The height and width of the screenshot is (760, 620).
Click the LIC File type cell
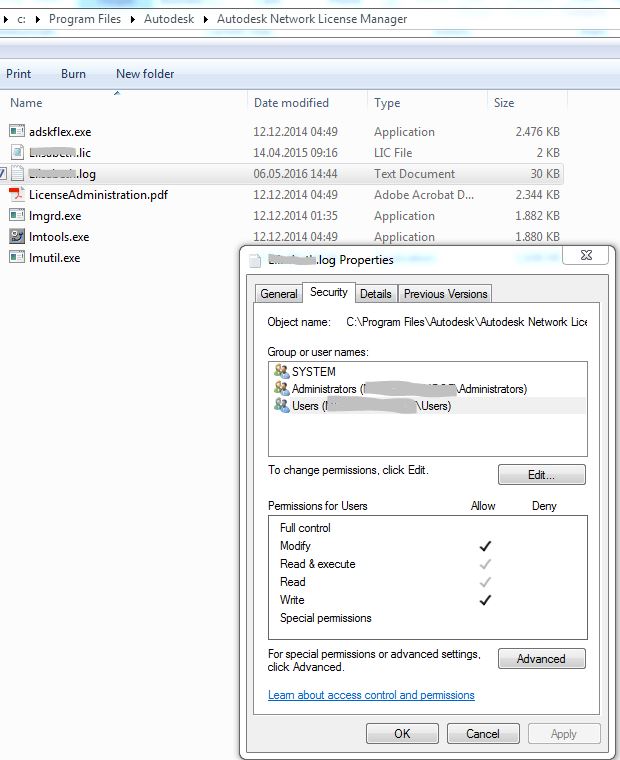click(x=393, y=153)
